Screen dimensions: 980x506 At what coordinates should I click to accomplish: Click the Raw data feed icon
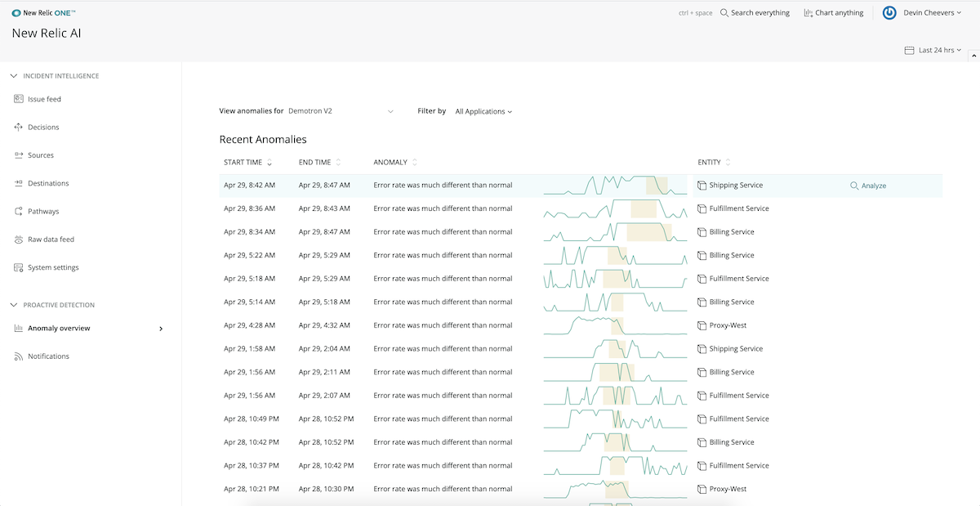[x=19, y=240]
